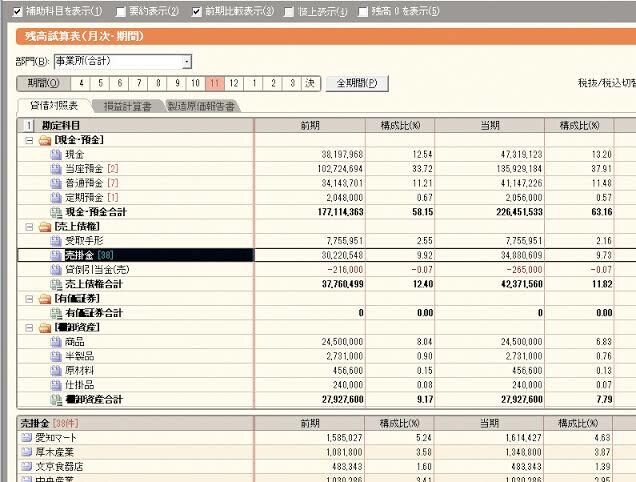Viewport: 636px width, 482px height.
Task: Click the 文京食器店 sub-account icon
Action: tap(26, 467)
